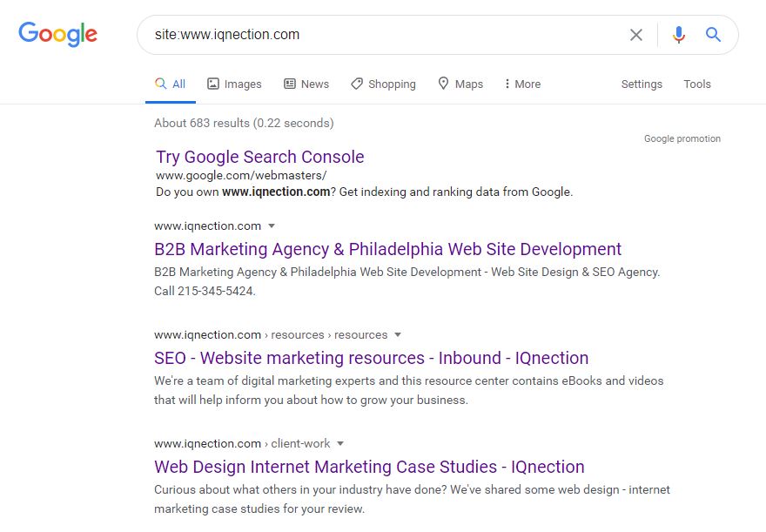The width and height of the screenshot is (766, 532).
Task: Click the Google logo
Action: pos(57,34)
